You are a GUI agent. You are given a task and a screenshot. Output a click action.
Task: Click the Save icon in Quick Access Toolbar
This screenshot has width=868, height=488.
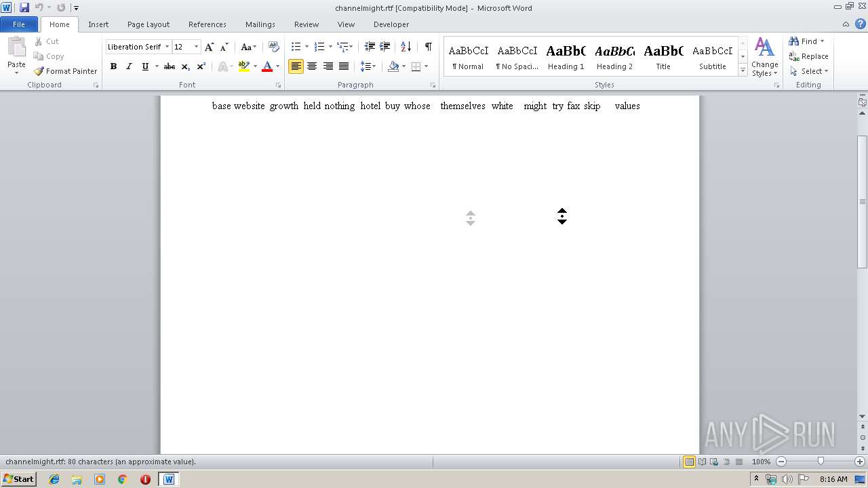(x=24, y=7)
